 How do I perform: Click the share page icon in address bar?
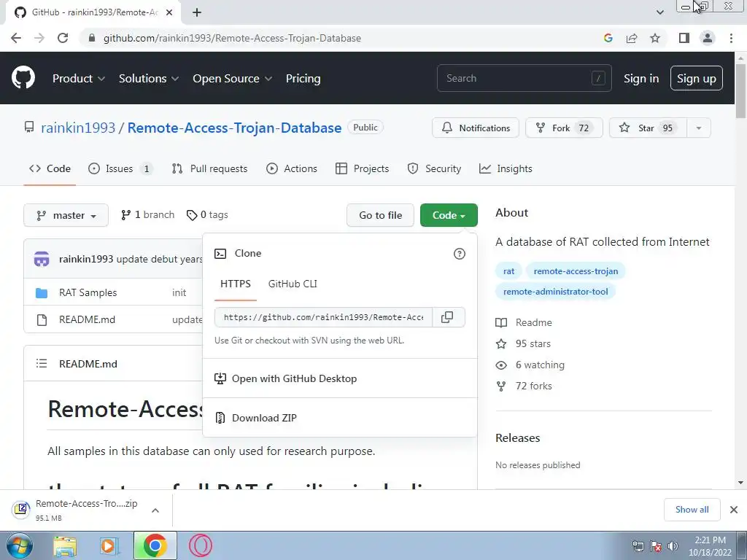coord(632,38)
